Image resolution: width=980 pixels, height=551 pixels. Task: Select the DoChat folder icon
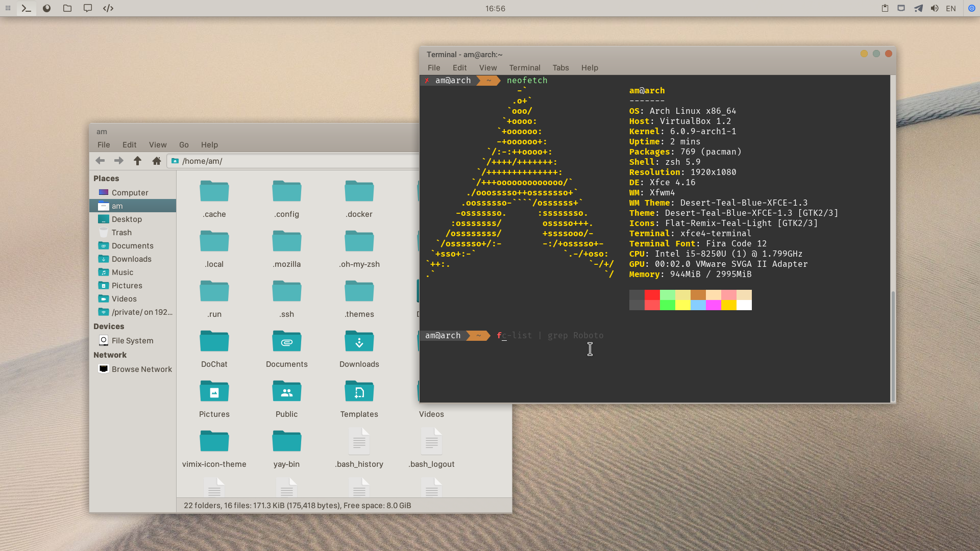point(214,341)
